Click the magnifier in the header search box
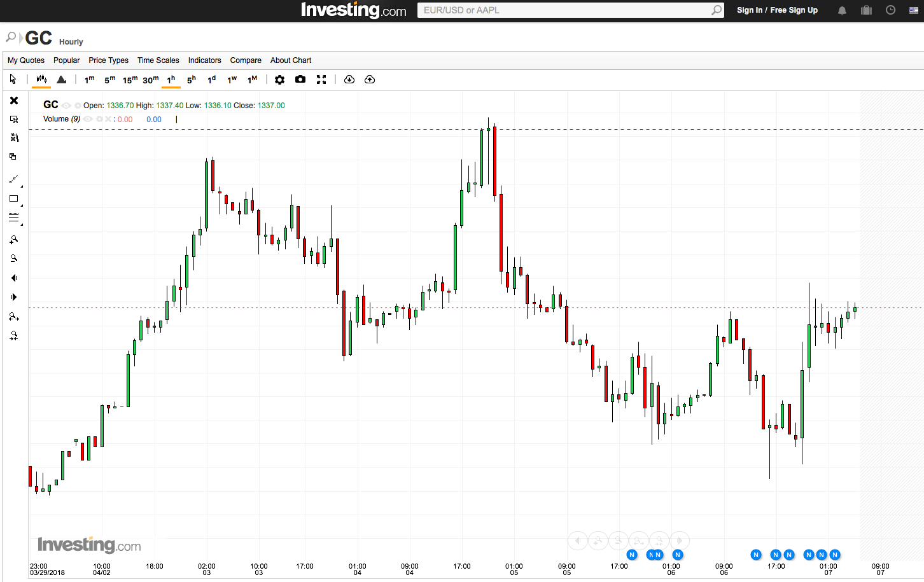Image resolution: width=924 pixels, height=582 pixels. tap(717, 10)
